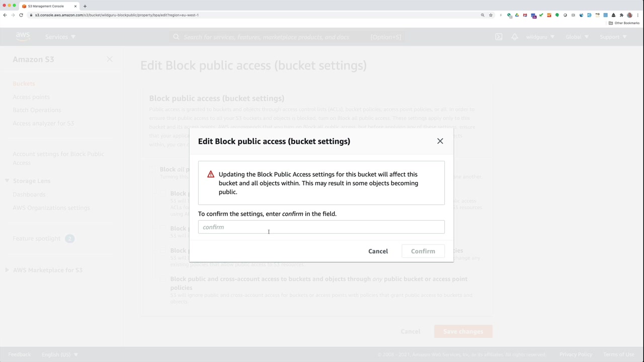Screen dimensions: 644x362
Task: Open the Chrome profile avatar
Action: (x=629, y=15)
